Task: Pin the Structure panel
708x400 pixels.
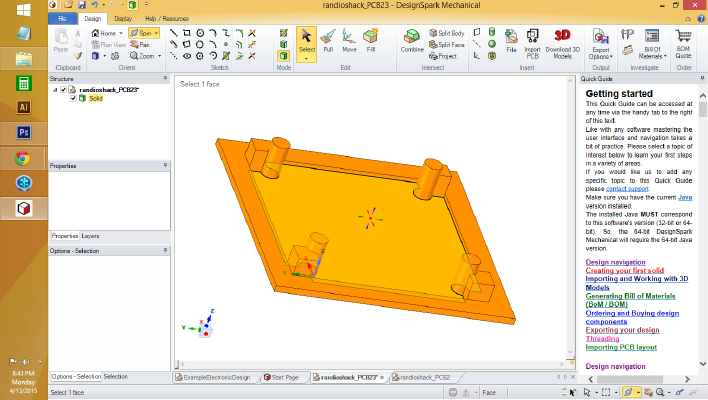Action: click(x=165, y=79)
